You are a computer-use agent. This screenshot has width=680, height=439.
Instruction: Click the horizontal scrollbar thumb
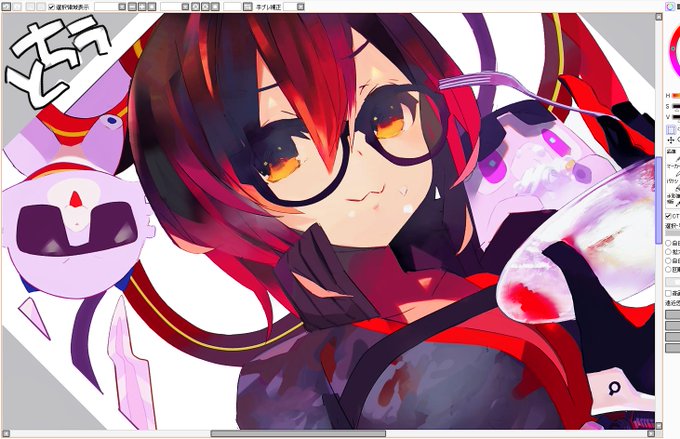tap(298, 433)
